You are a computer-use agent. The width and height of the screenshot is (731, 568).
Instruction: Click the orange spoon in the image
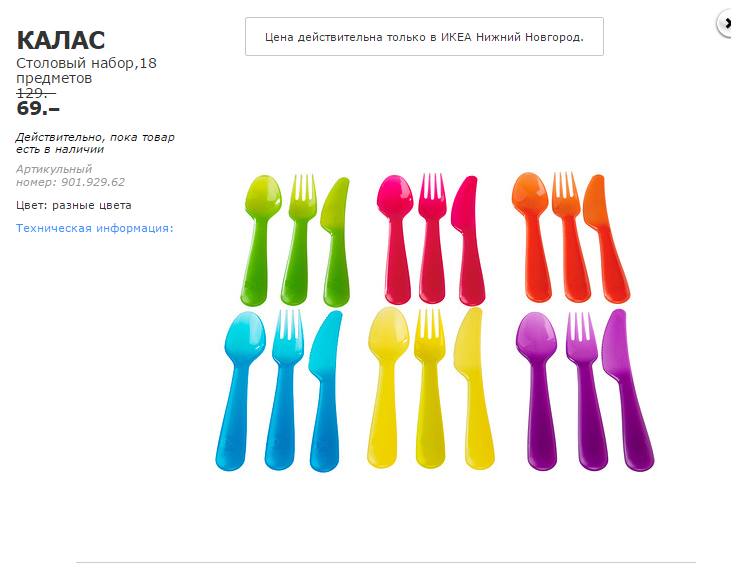pyautogui.click(x=532, y=236)
